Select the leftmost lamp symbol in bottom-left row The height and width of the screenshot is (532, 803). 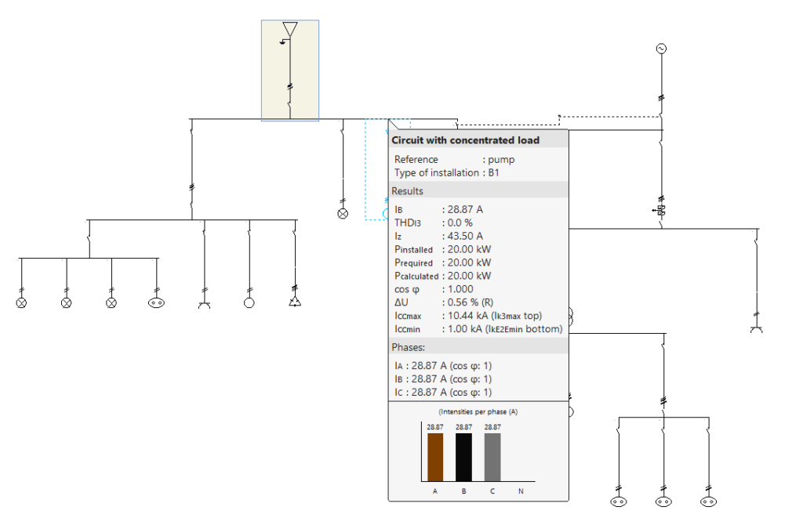click(21, 302)
